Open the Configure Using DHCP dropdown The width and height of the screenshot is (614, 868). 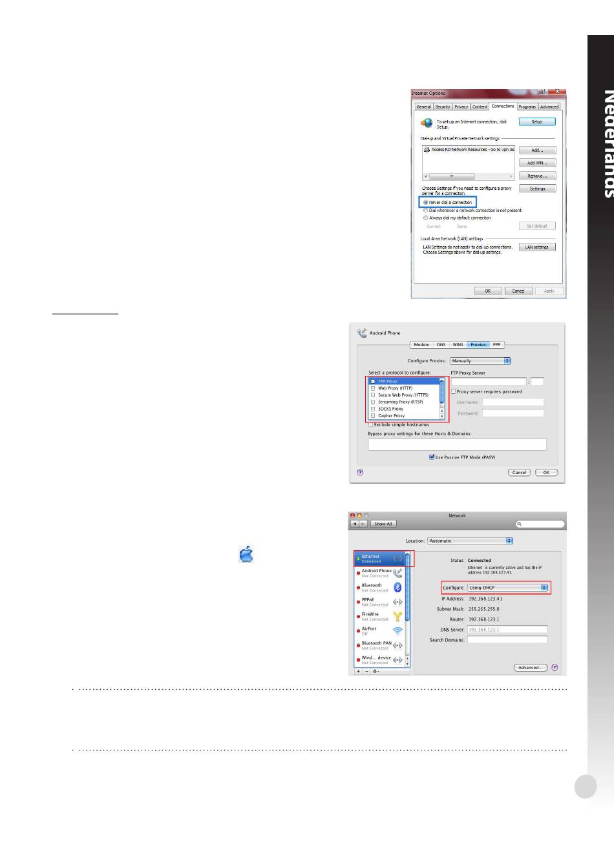click(x=508, y=588)
